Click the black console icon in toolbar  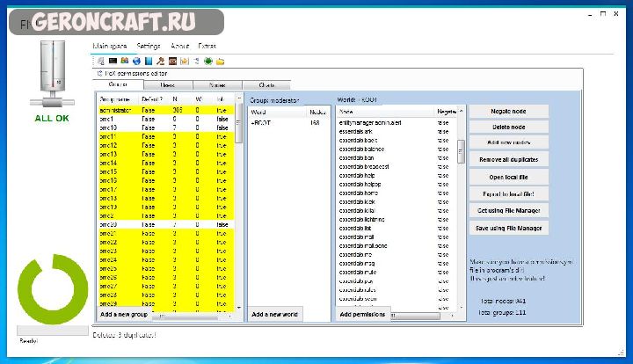(113, 61)
